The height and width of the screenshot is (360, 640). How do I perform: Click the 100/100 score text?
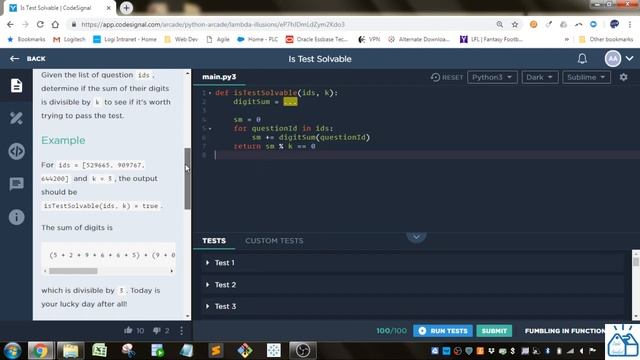(x=391, y=331)
